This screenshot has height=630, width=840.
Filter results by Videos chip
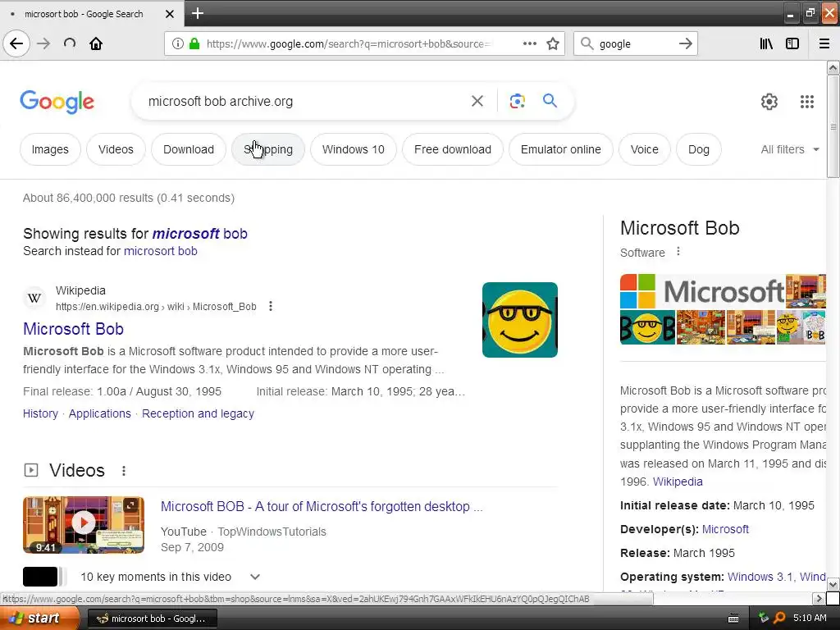tap(116, 149)
